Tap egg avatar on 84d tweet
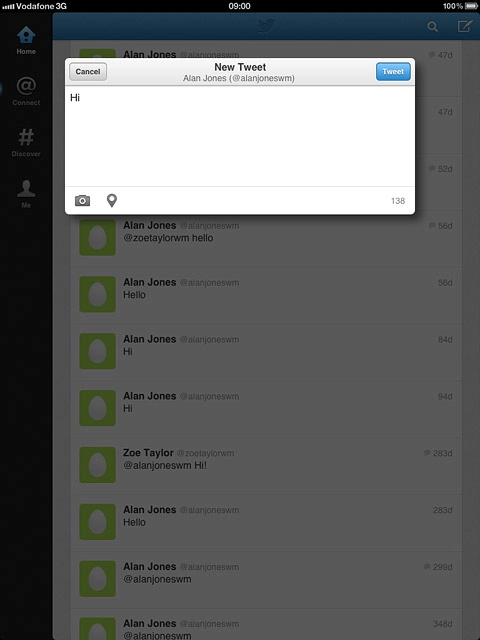 click(98, 351)
